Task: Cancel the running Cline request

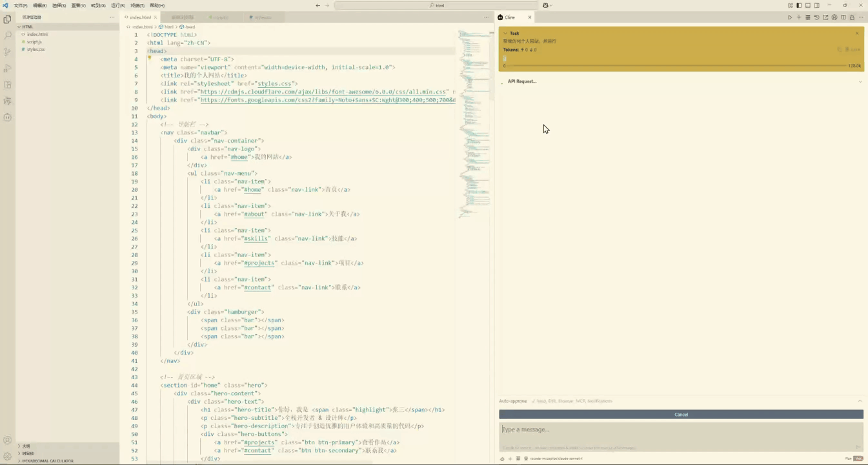Action: pyautogui.click(x=681, y=415)
